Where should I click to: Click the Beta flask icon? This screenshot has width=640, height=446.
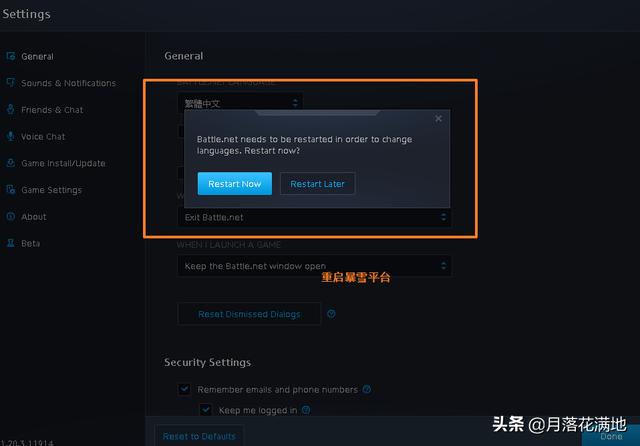(11, 243)
